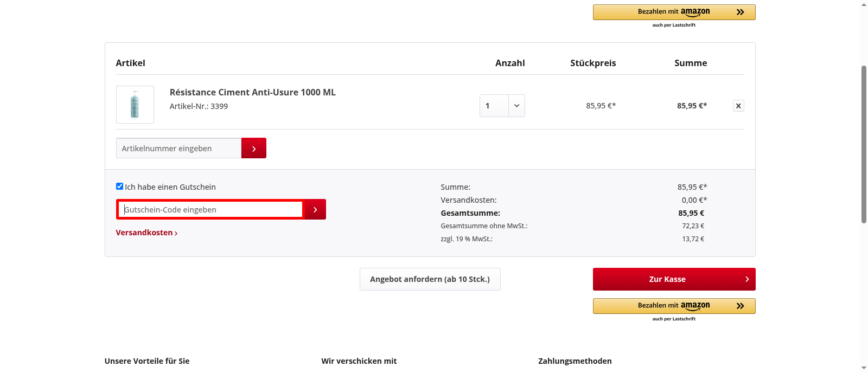Screen dimensions: 868x373
Task: Click the 'Ich habe einen Gutschein' label text
Action: (x=170, y=187)
